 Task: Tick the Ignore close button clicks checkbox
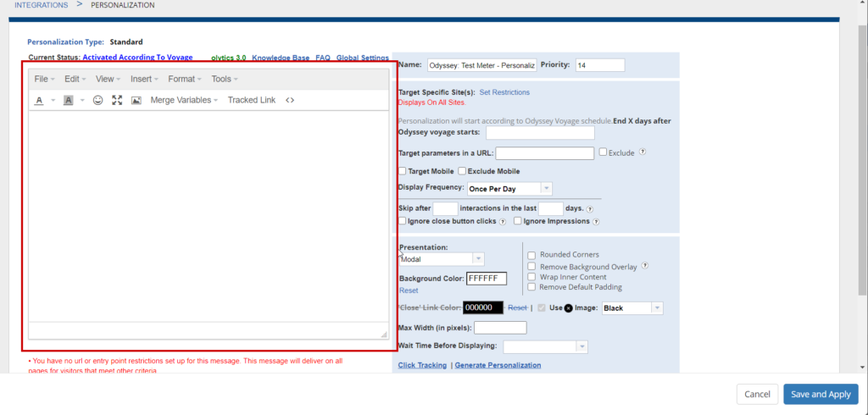(x=403, y=222)
